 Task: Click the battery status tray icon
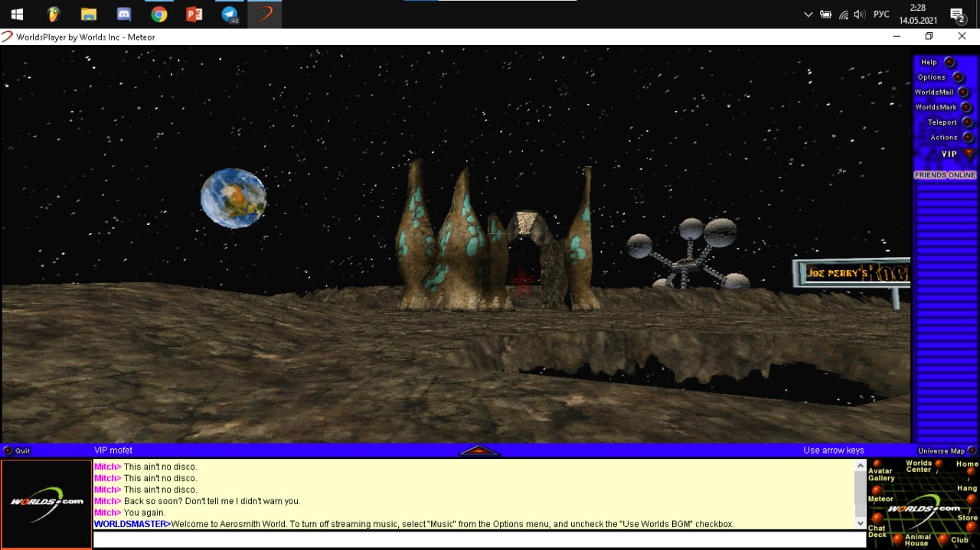coord(825,15)
